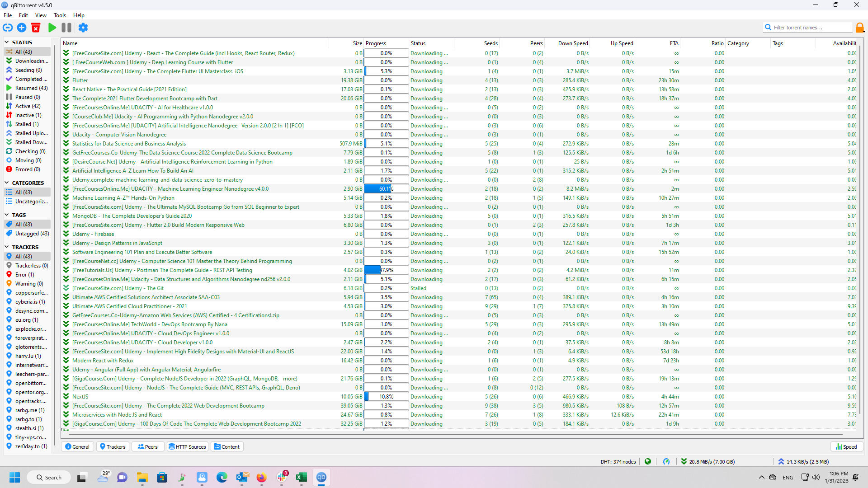Select Trackerless (0) tracker filter
868x488 pixels.
point(28,266)
